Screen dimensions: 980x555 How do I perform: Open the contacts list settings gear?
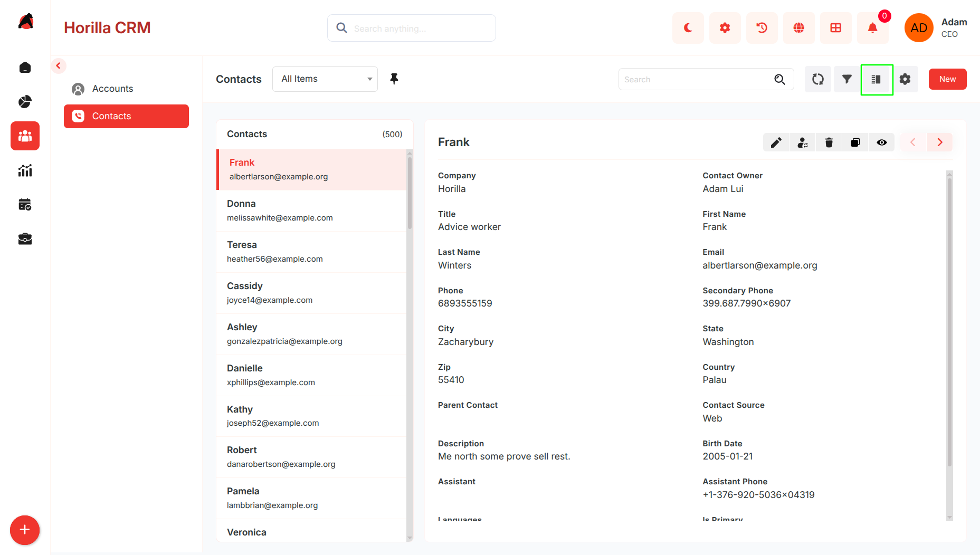click(x=905, y=79)
